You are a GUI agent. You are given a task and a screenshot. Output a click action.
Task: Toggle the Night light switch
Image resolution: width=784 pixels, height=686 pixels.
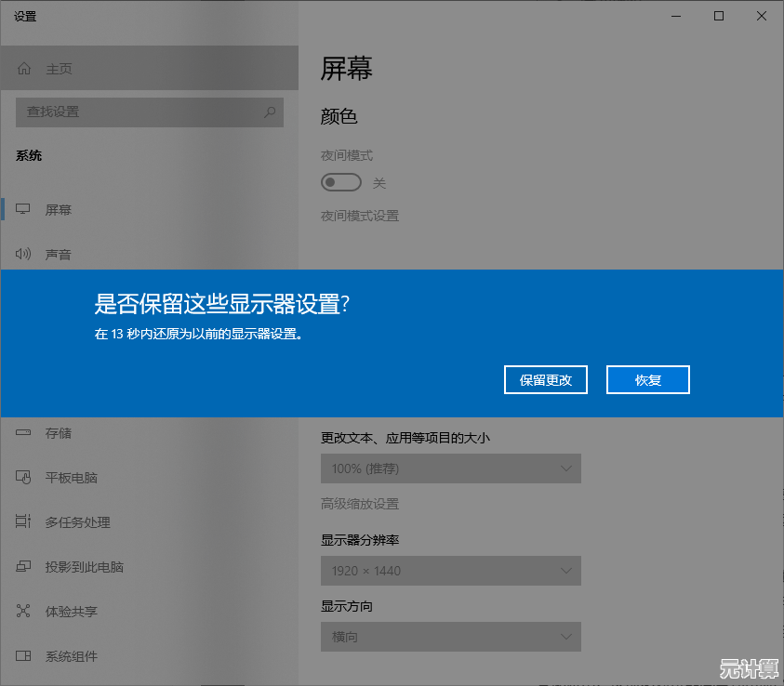340,182
